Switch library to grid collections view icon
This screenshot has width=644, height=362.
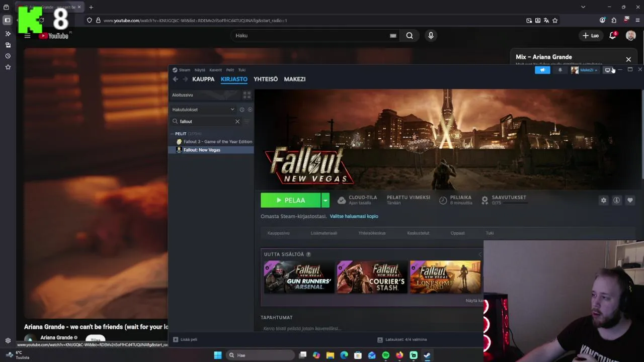[247, 95]
